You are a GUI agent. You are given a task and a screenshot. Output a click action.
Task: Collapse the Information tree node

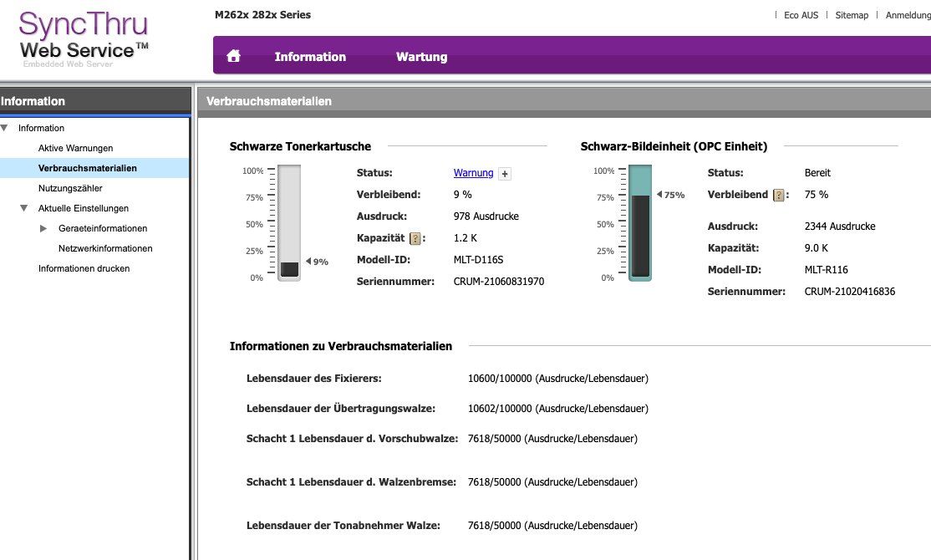point(5,128)
